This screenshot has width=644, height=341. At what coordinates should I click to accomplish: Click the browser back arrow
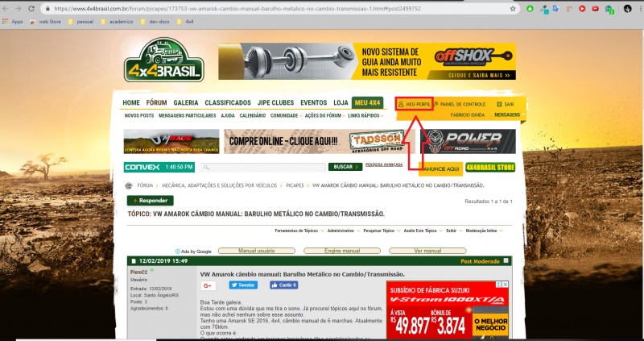[x=6, y=8]
